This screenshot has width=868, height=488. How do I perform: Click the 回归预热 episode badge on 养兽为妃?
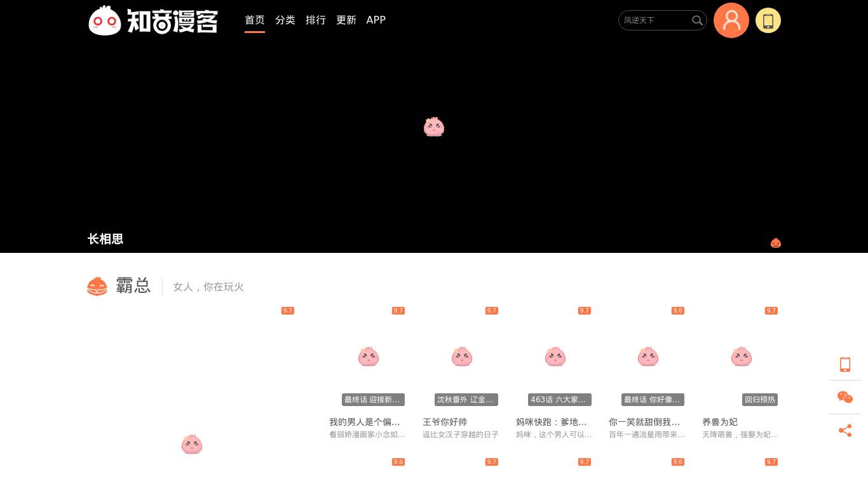pos(760,400)
